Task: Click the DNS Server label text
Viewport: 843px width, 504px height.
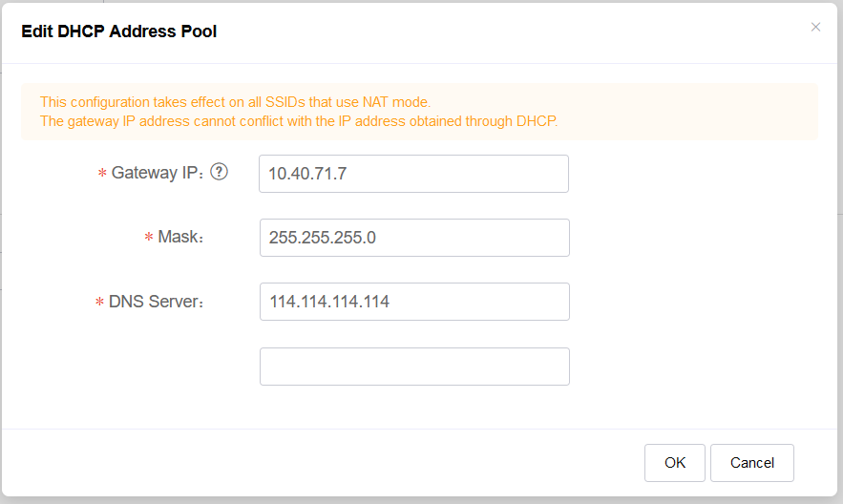Action: click(x=156, y=302)
